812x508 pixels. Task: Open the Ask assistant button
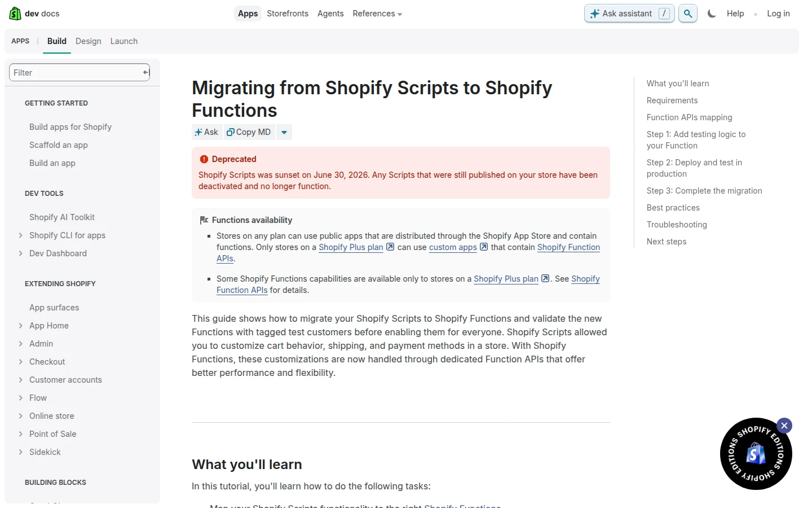629,14
